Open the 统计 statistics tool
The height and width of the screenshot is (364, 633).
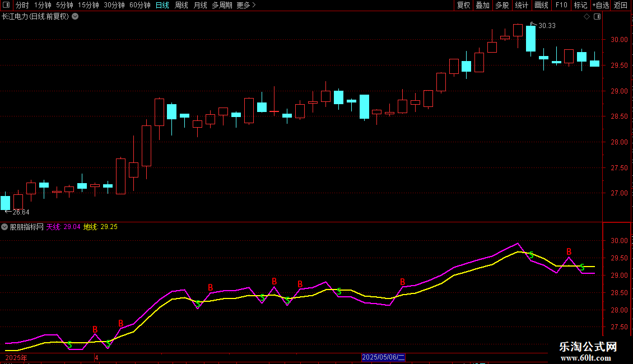click(x=521, y=5)
